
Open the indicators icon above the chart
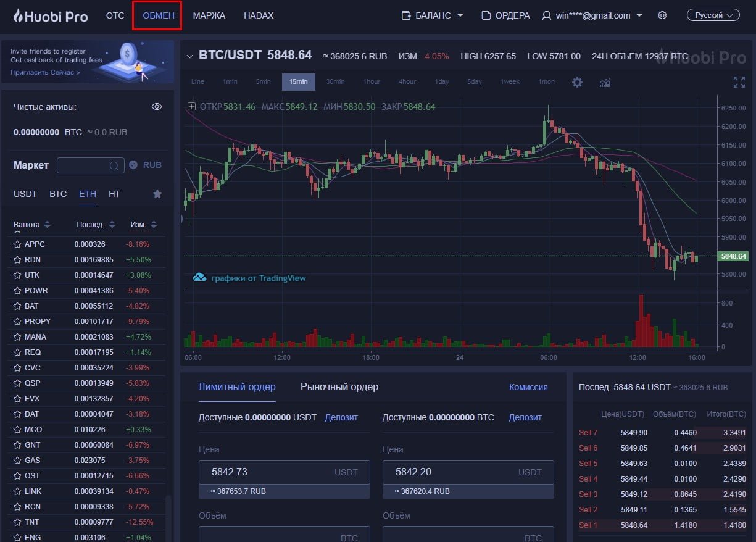click(605, 81)
